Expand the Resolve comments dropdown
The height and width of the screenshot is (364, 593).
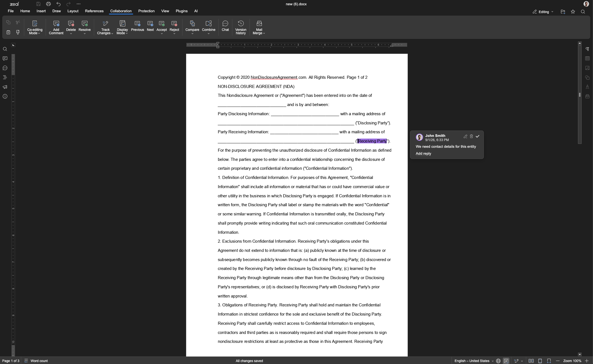pyautogui.click(x=85, y=34)
